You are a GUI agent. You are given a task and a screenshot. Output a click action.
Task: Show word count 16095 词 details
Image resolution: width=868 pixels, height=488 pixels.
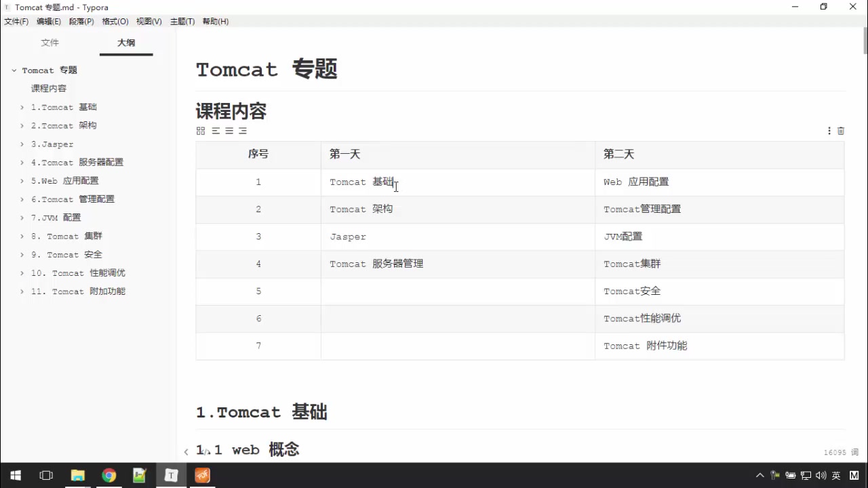841,452
